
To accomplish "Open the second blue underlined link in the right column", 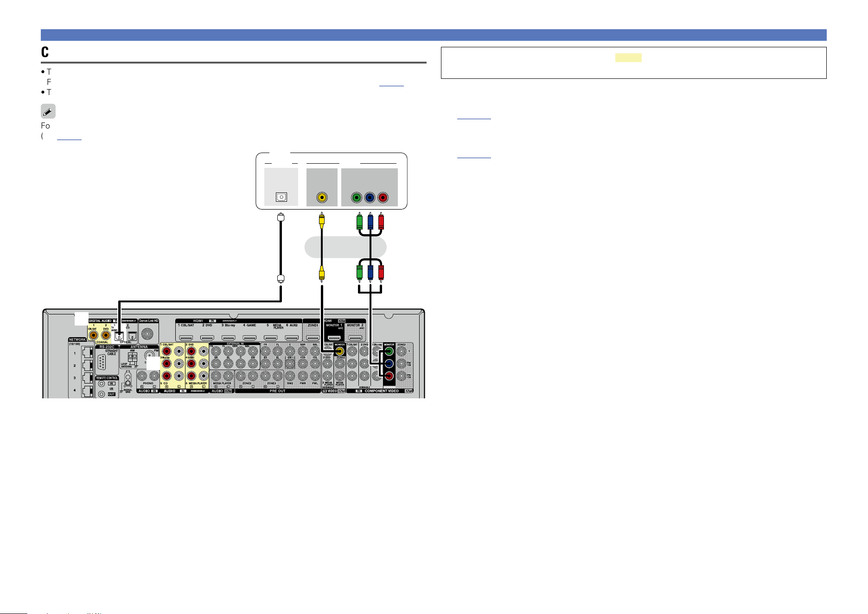I will coord(474,158).
